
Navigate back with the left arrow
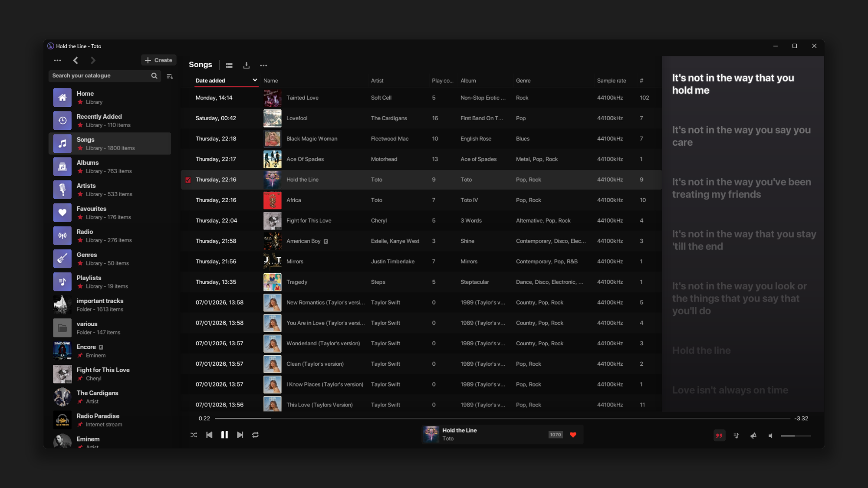(76, 60)
